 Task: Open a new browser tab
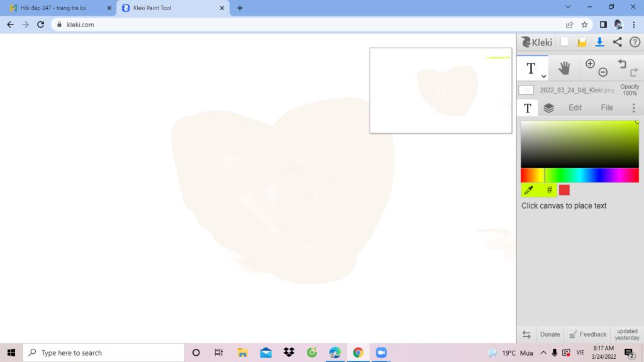240,8
